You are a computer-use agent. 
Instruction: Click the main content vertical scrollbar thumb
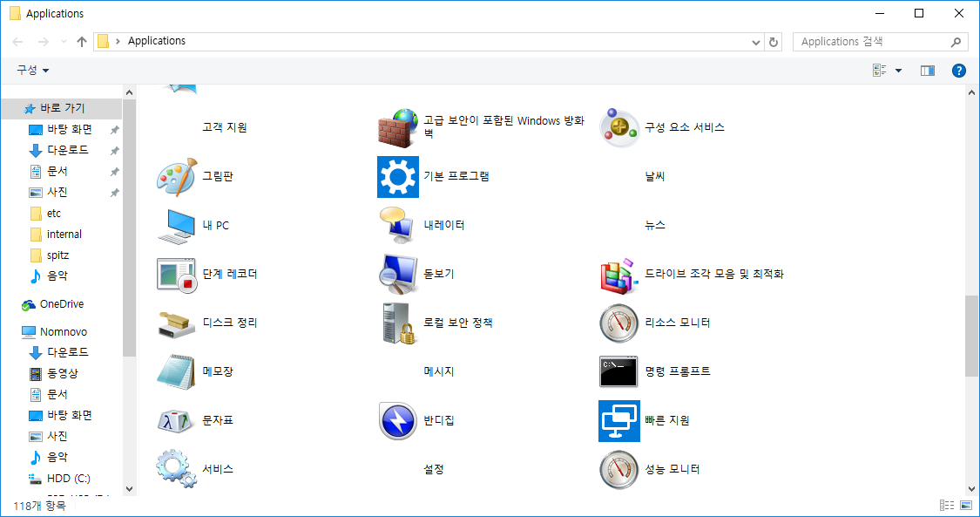[972, 336]
